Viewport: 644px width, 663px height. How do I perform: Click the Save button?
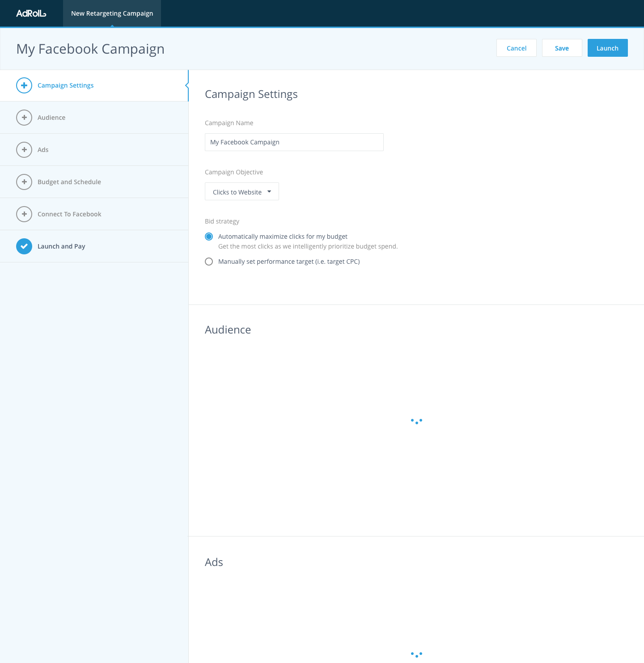[x=562, y=48]
